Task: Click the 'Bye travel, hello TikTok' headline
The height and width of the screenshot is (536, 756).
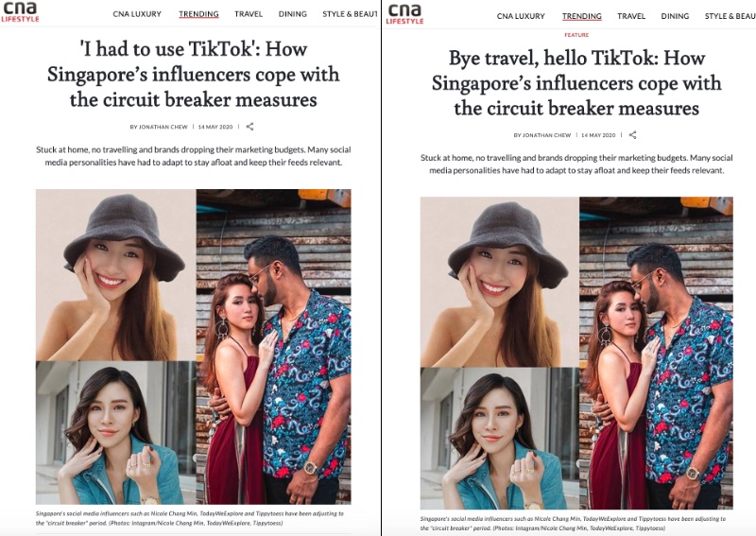Action: pyautogui.click(x=576, y=83)
